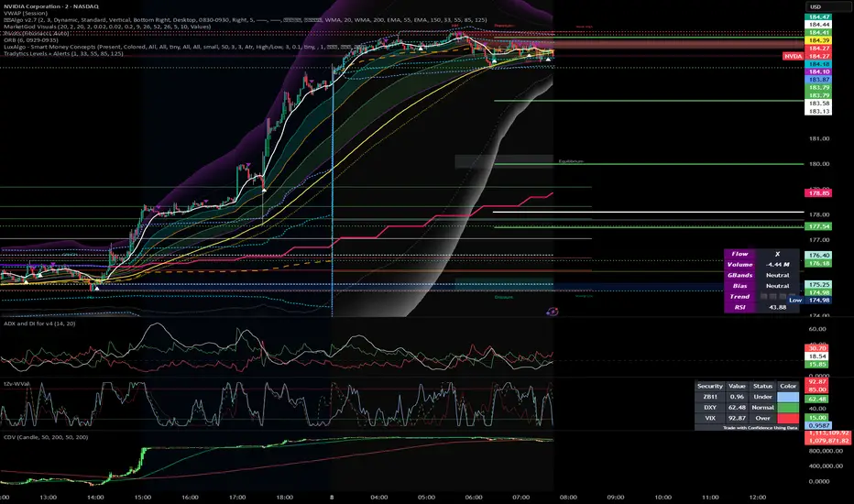
Task: Click the Security column header
Action: 709,386
